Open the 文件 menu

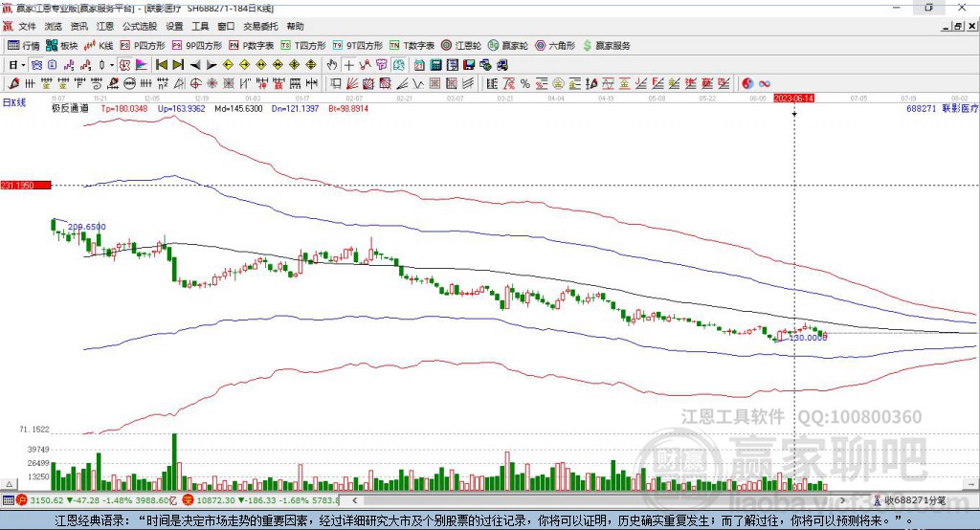click(27, 26)
